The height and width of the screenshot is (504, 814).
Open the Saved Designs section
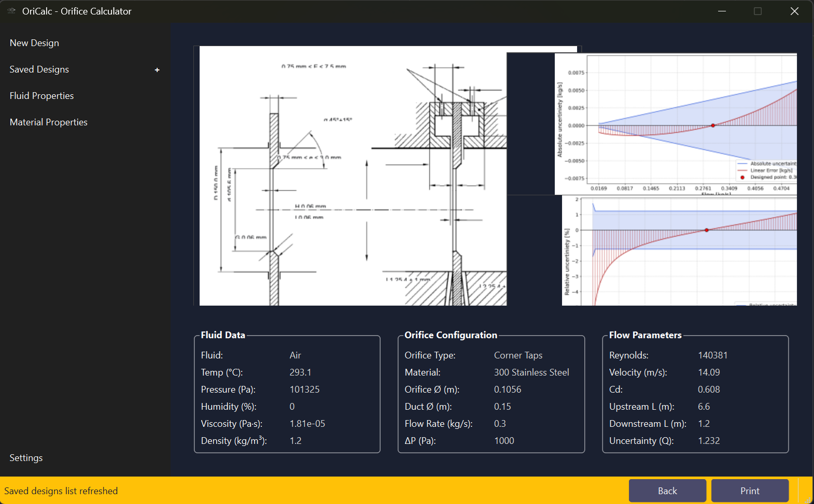39,69
